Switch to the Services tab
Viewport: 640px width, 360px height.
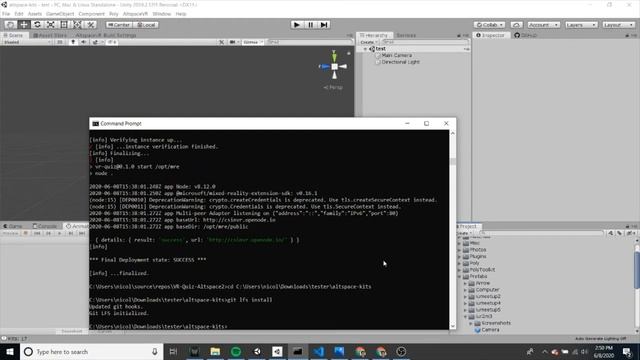[407, 36]
